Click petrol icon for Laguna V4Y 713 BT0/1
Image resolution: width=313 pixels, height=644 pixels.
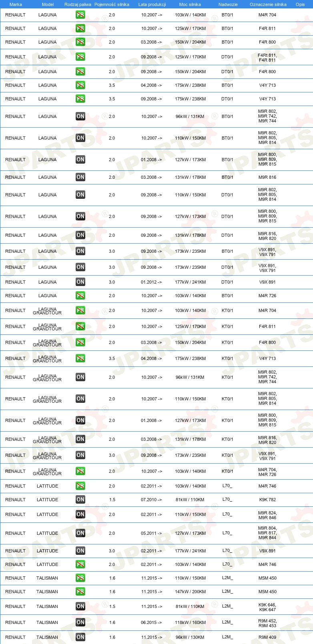(80, 85)
